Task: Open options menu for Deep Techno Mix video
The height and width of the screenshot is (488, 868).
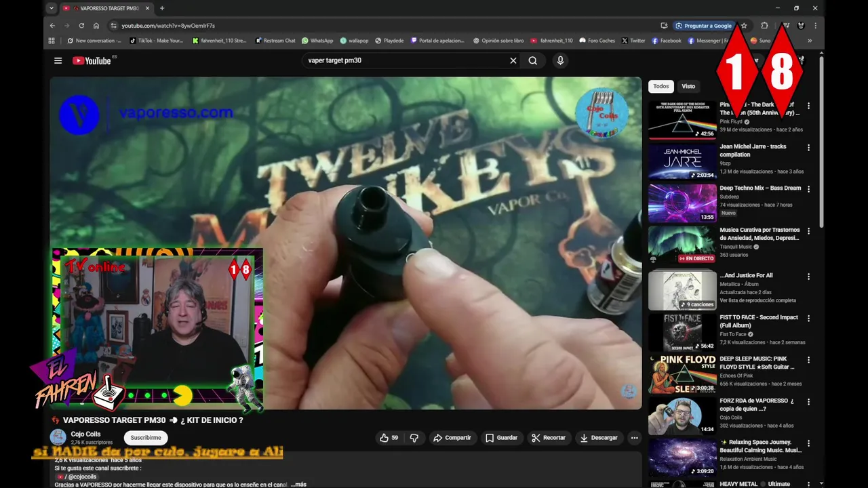Action: [808, 189]
